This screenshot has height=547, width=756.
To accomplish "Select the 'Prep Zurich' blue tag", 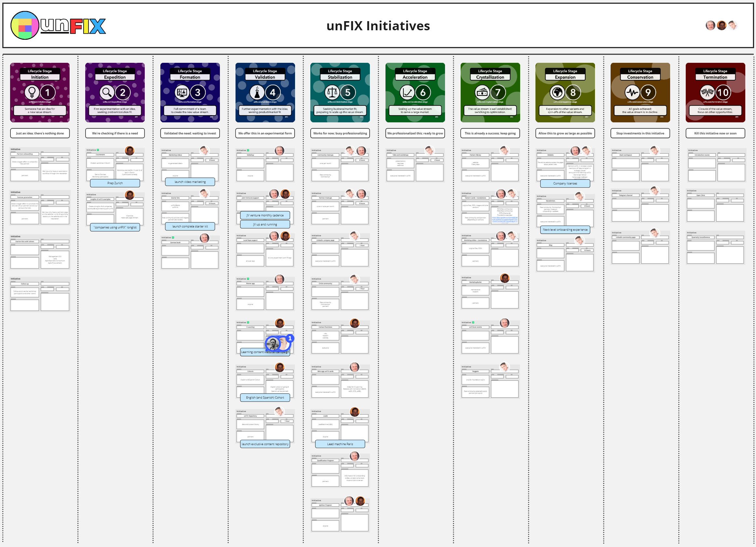I will click(115, 183).
